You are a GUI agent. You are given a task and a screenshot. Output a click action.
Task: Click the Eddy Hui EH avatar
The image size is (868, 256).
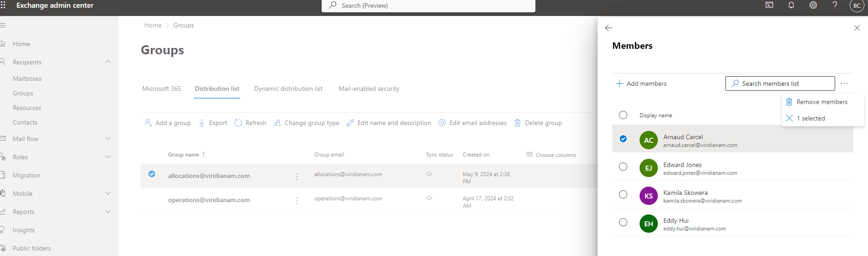coord(649,224)
